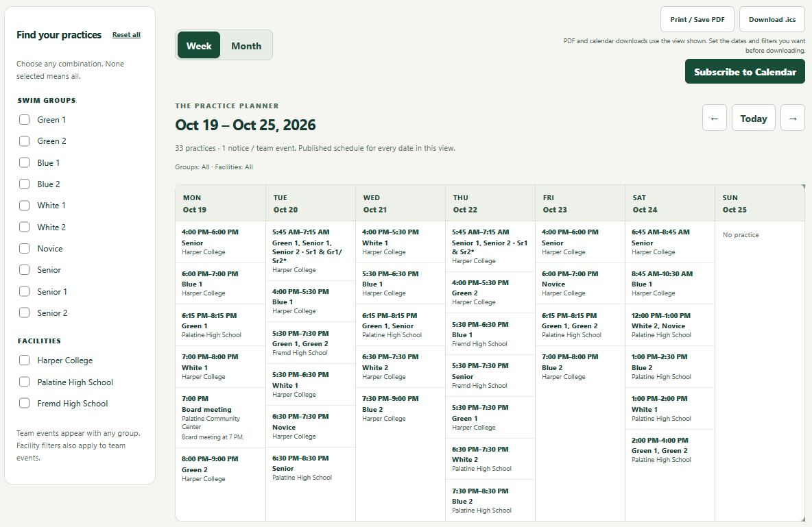Enable the Blue 1 group filter
This screenshot has height=527, width=812.
point(24,162)
